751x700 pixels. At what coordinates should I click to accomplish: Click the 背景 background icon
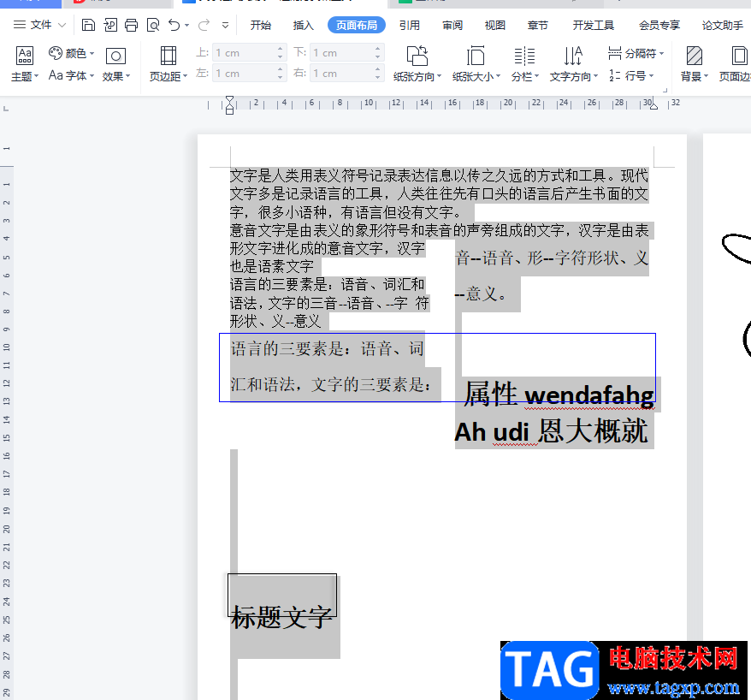694,56
